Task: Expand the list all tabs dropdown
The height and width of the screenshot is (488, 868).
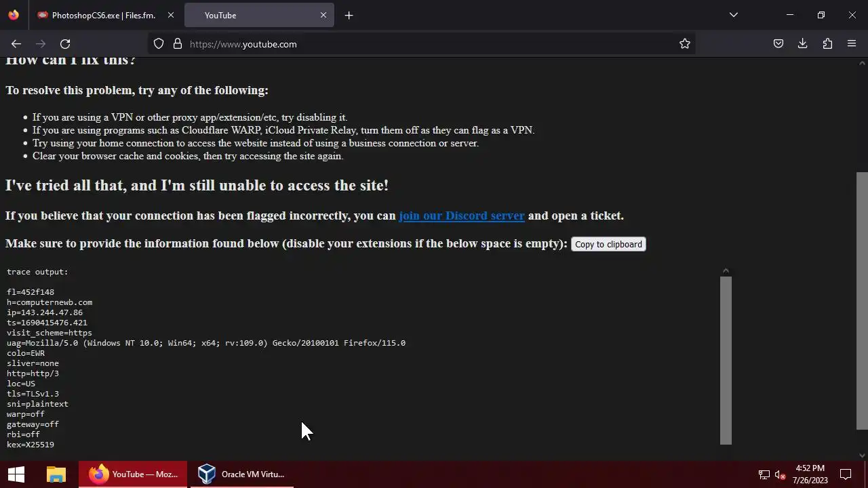Action: click(x=733, y=15)
